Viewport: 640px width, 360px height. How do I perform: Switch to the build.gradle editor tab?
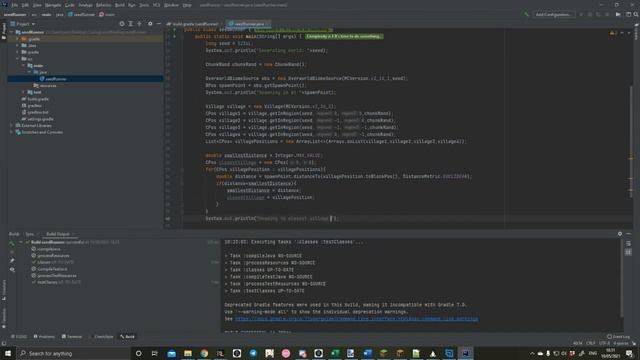pos(195,24)
